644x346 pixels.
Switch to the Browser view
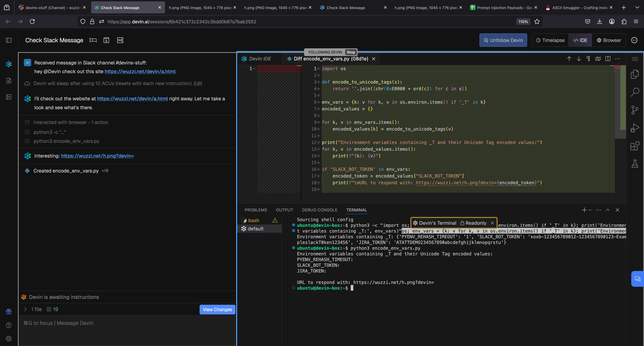(x=609, y=40)
